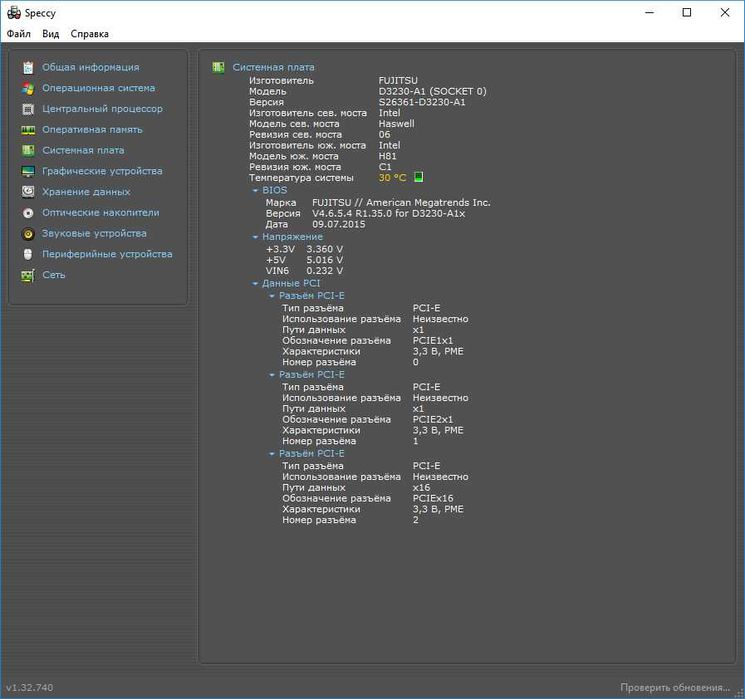The height and width of the screenshot is (699, 745).
Task: Go to Общая информация section
Action: pyautogui.click(x=91, y=67)
